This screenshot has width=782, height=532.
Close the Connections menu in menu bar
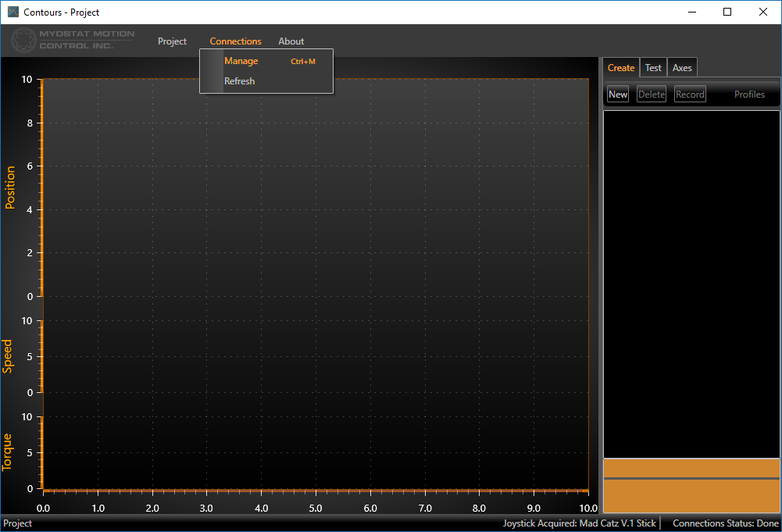(235, 41)
